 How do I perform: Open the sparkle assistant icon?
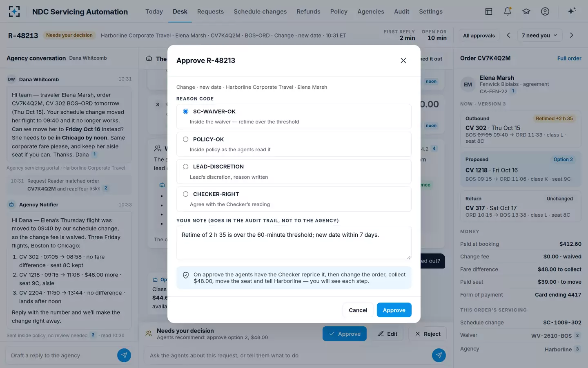[x=572, y=11]
